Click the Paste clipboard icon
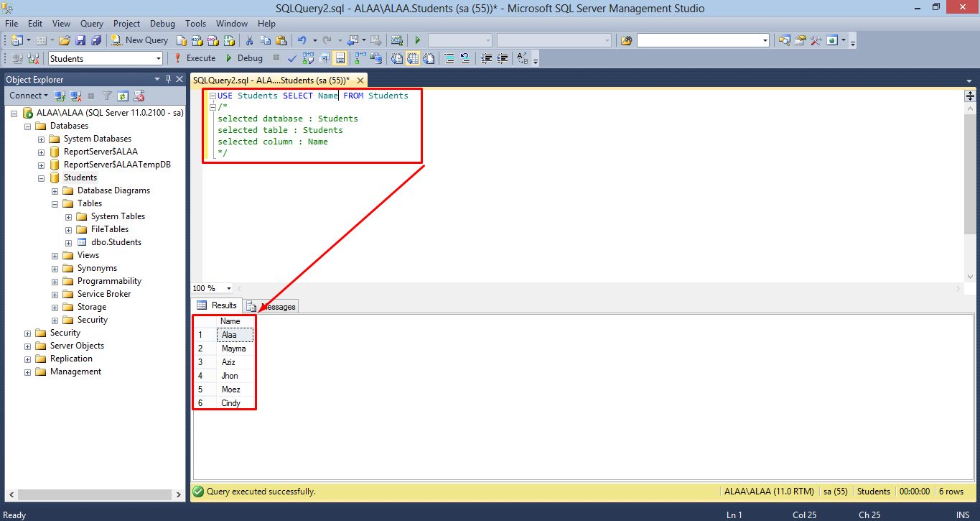This screenshot has width=980, height=521. coord(281,40)
